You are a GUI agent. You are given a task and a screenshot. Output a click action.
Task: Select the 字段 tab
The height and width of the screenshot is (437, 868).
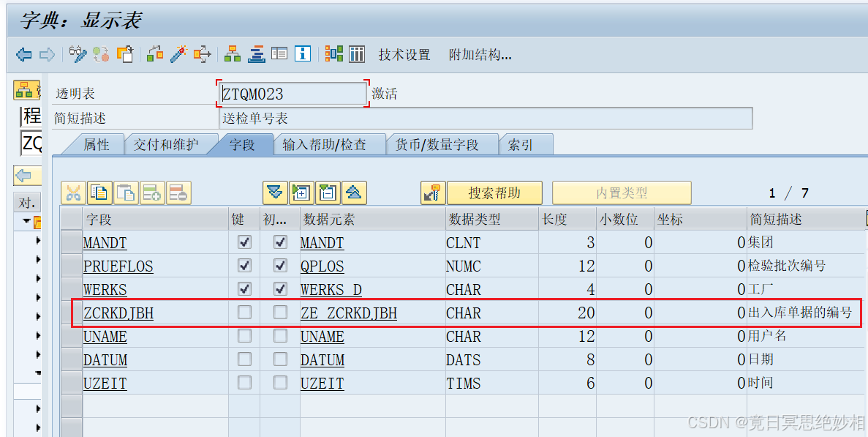click(x=242, y=144)
